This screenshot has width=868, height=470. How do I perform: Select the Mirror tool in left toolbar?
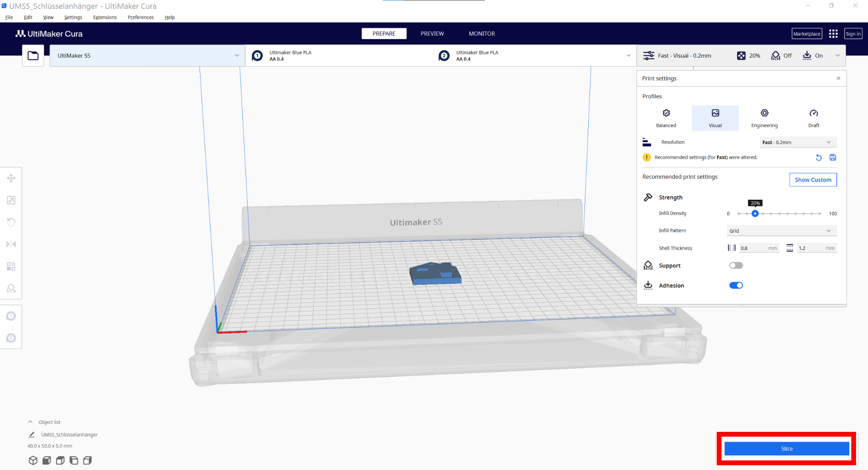(x=11, y=244)
